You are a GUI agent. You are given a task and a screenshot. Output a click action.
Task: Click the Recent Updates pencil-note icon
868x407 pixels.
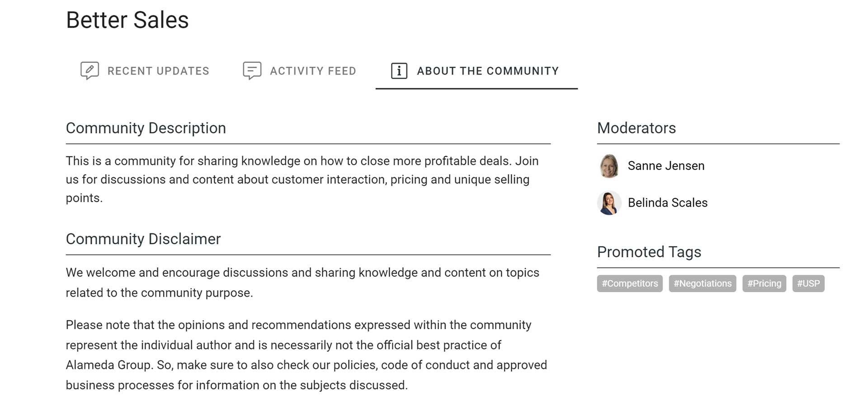pyautogui.click(x=90, y=71)
